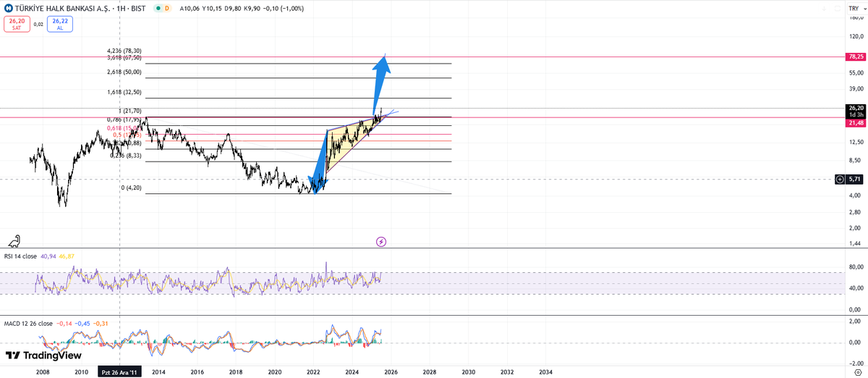868x378 pixels.
Task: Select the MACD 12 26 close legend
Action: 28,323
